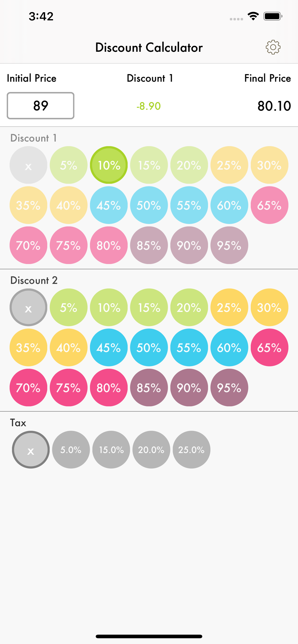Viewport: 298px width, 644px height.
Task: Select 85% in Discount 2
Action: point(149,388)
